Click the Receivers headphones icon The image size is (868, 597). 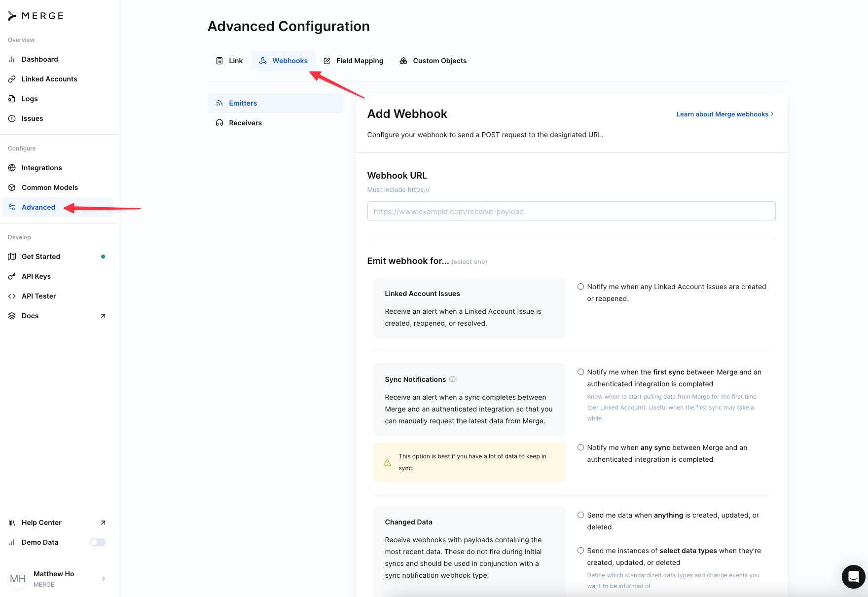click(x=219, y=123)
